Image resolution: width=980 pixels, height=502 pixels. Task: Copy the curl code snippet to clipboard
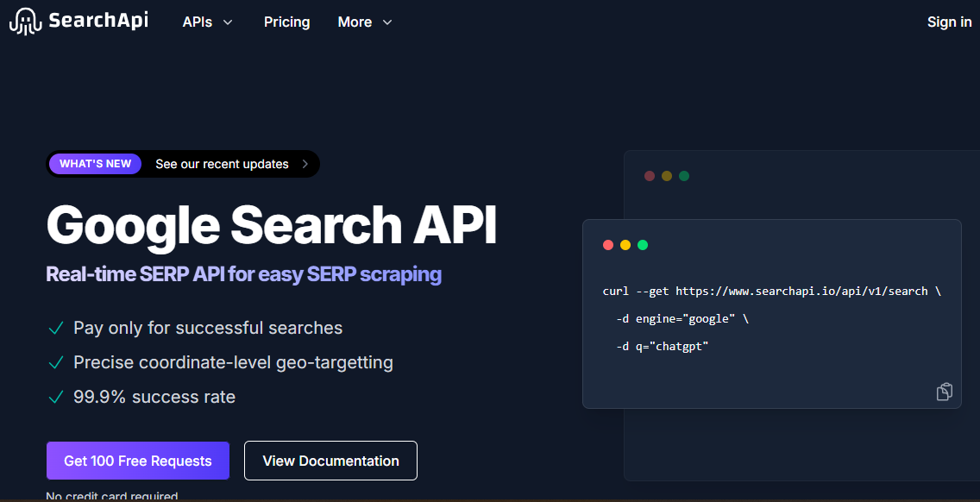(944, 392)
